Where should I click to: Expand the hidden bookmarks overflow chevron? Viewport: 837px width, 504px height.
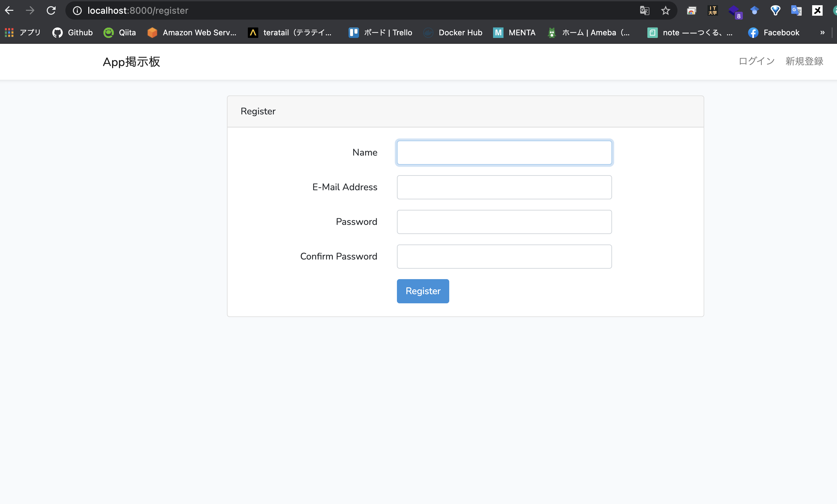[x=822, y=33]
